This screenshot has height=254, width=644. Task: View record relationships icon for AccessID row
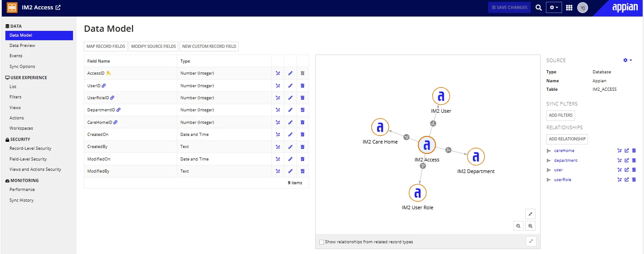[278, 73]
